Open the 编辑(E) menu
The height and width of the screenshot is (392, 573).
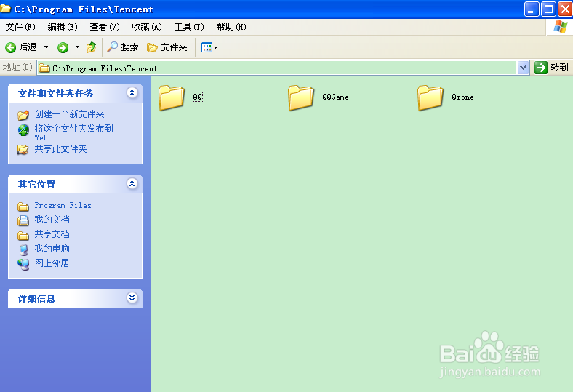63,27
